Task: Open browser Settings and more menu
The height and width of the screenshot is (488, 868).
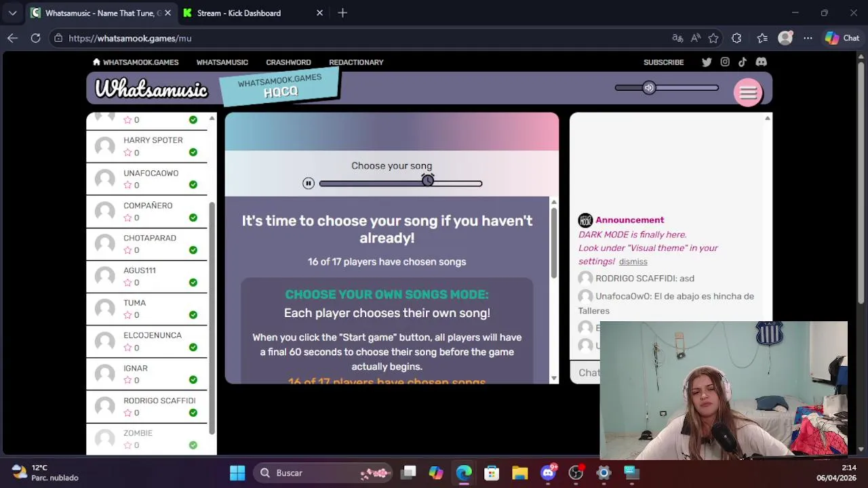Action: tap(808, 38)
